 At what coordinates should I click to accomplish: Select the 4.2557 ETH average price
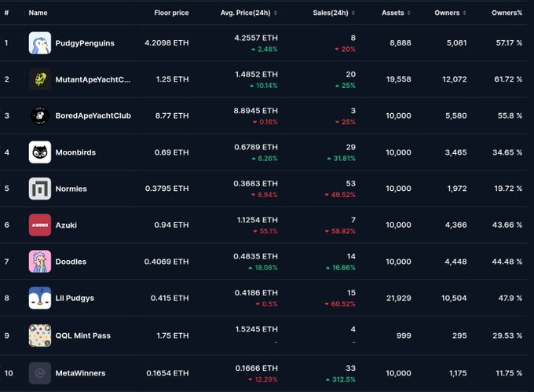click(x=256, y=38)
